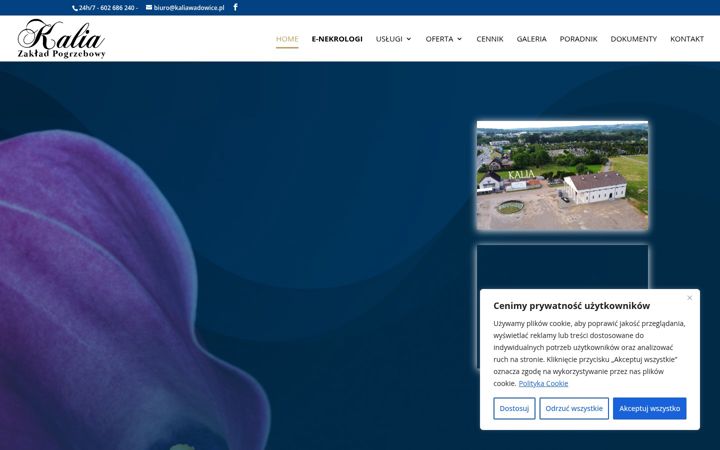Expand the OFERTA dropdown chevron
The width and height of the screenshot is (720, 450).
click(459, 39)
